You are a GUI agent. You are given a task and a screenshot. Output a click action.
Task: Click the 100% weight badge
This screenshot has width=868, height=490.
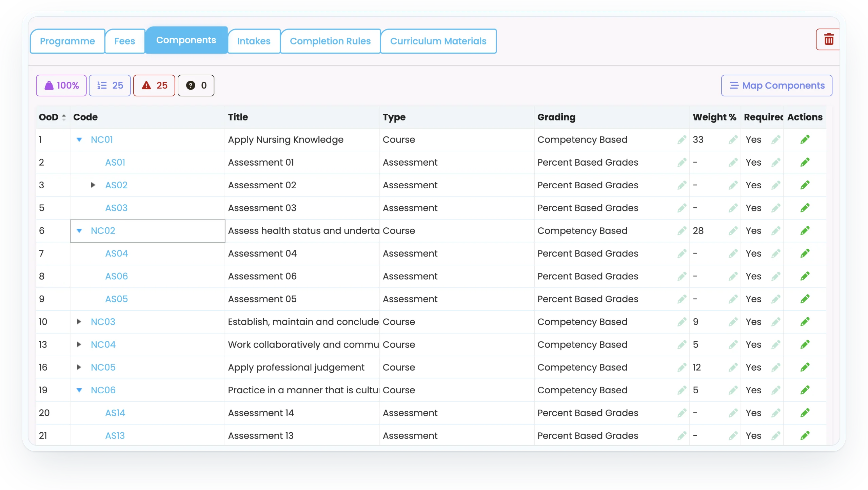tap(61, 86)
